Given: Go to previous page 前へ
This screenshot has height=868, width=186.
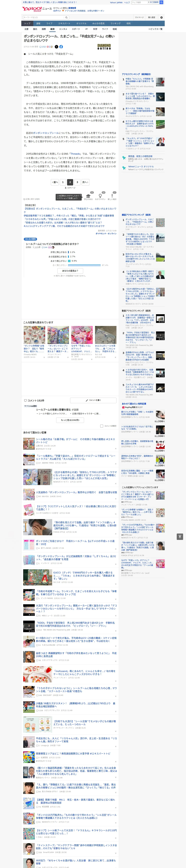Looking at the screenshot, I should click(x=55, y=182).
